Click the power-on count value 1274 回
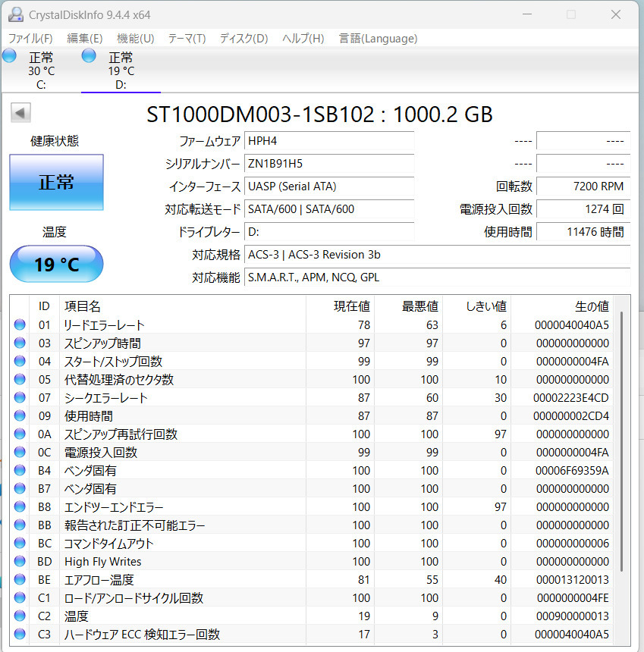The width and height of the screenshot is (644, 652). [x=583, y=208]
